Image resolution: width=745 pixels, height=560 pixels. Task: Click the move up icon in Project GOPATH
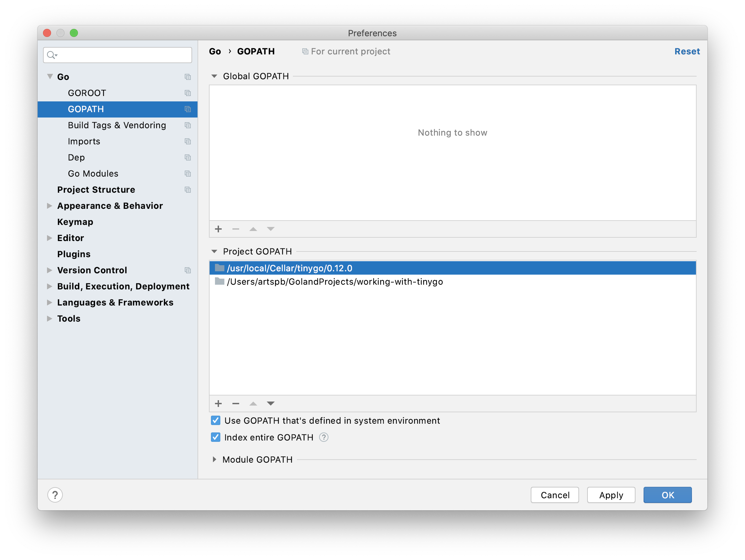252,404
